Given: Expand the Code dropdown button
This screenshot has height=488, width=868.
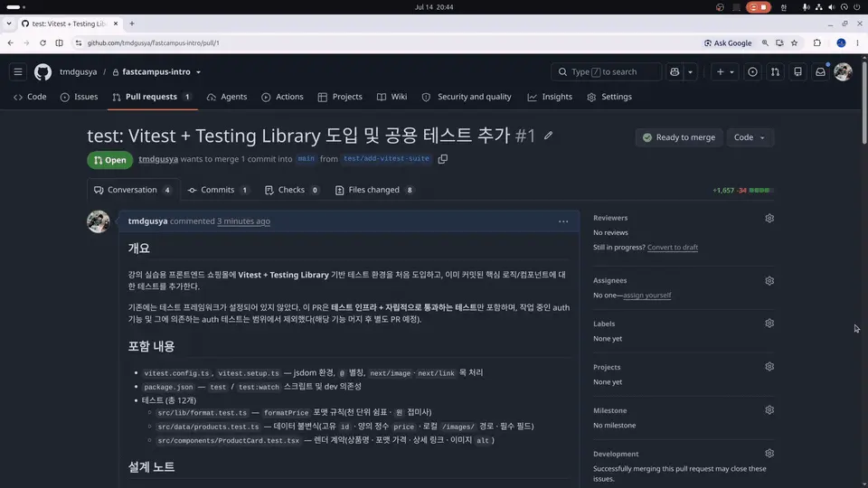Looking at the screenshot, I should pos(750,137).
